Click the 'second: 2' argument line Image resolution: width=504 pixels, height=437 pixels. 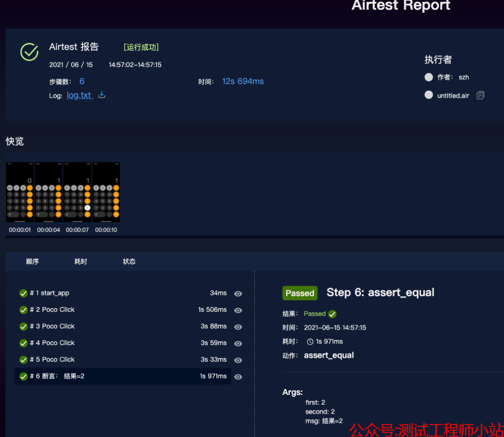coord(320,412)
